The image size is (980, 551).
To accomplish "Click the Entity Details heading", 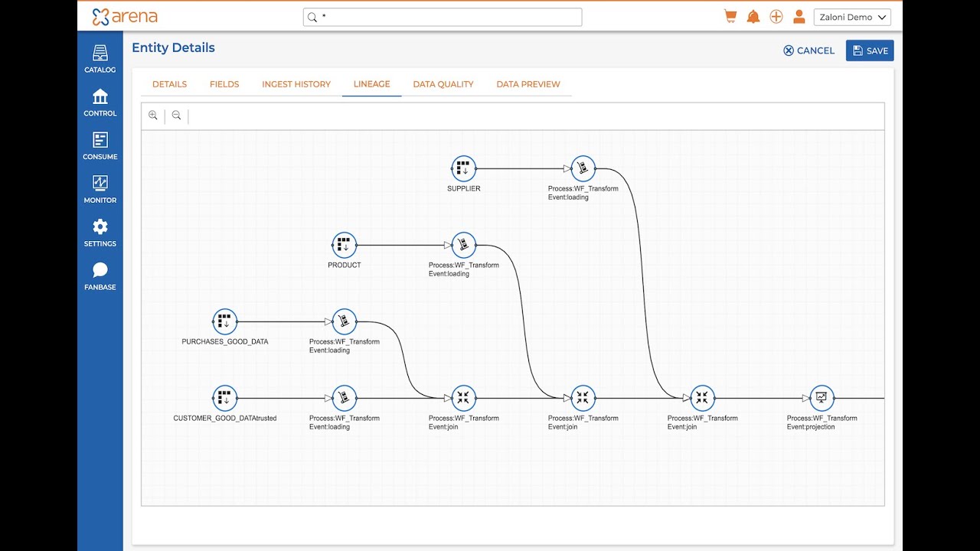I will coord(173,47).
